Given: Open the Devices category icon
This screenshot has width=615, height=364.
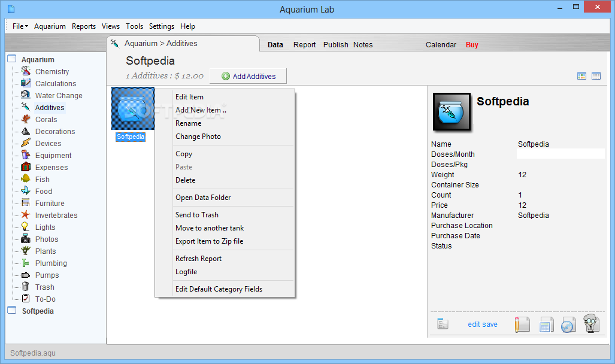Looking at the screenshot, I should click(x=26, y=142).
